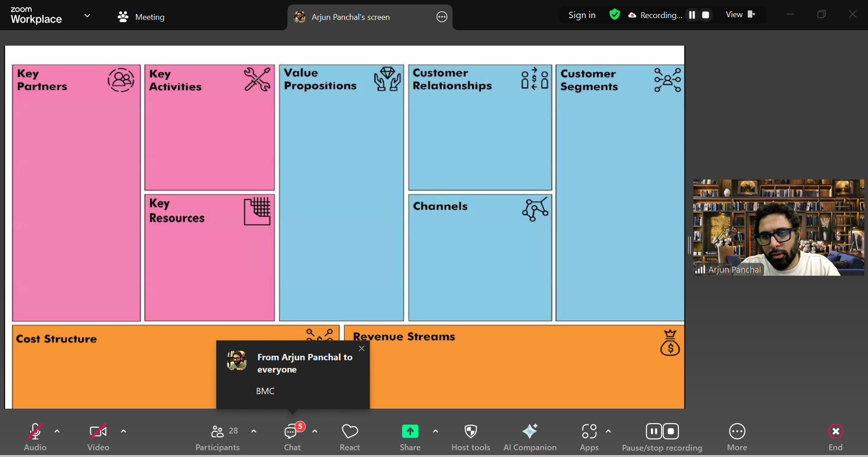This screenshot has height=457, width=868.
Task: Expand video options arrow next to Video
Action: [x=123, y=431]
